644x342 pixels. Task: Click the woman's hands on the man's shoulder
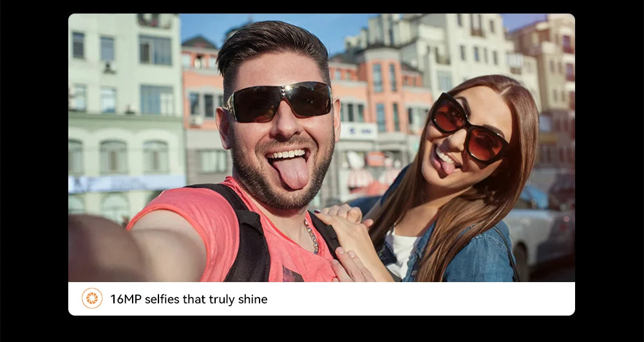click(349, 238)
